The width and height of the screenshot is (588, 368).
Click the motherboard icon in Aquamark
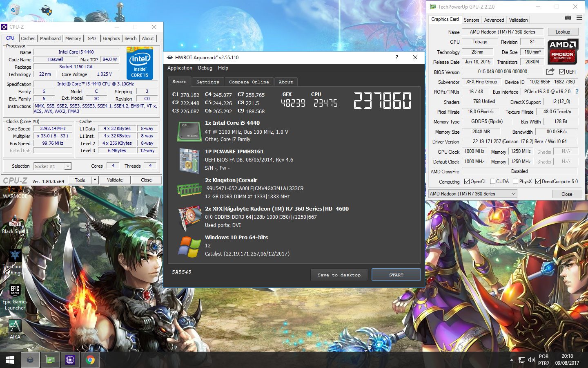point(189,160)
